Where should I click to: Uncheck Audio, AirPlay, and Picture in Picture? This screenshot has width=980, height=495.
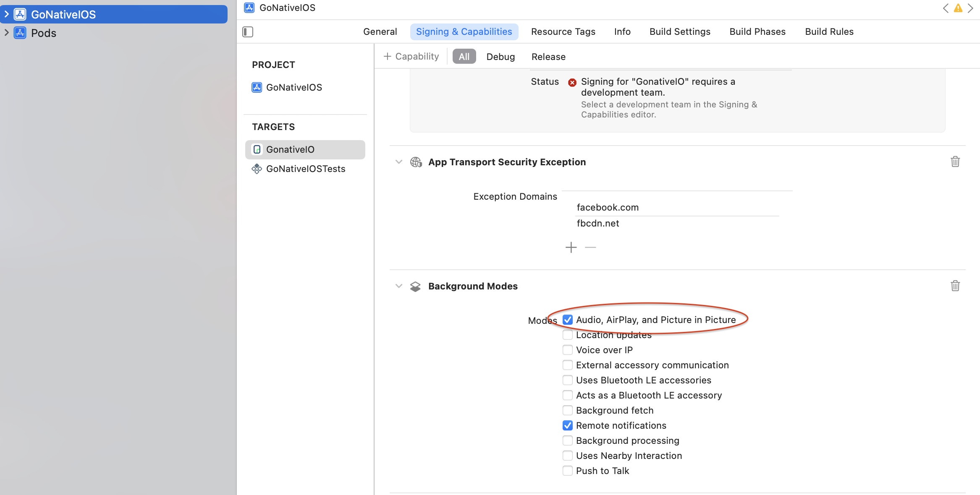point(568,320)
